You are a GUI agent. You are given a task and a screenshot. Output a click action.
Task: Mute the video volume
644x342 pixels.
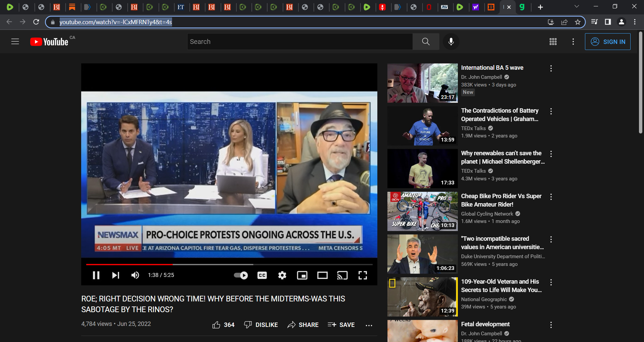135,275
